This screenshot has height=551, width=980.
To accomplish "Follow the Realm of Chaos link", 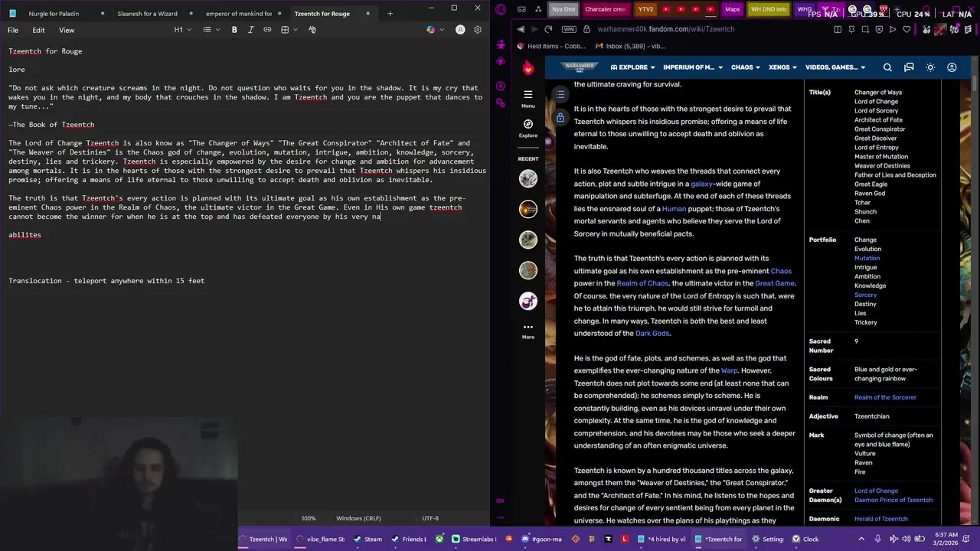I will 642,283.
